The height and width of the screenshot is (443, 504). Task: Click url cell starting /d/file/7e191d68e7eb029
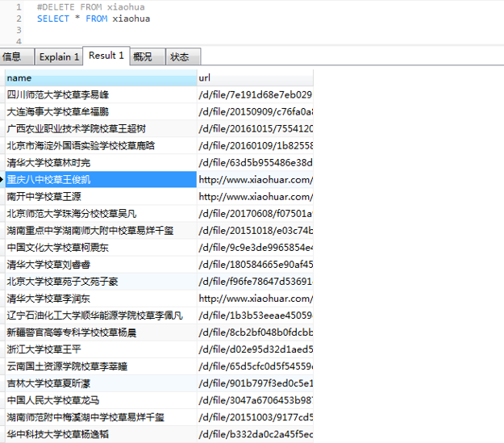coord(255,94)
